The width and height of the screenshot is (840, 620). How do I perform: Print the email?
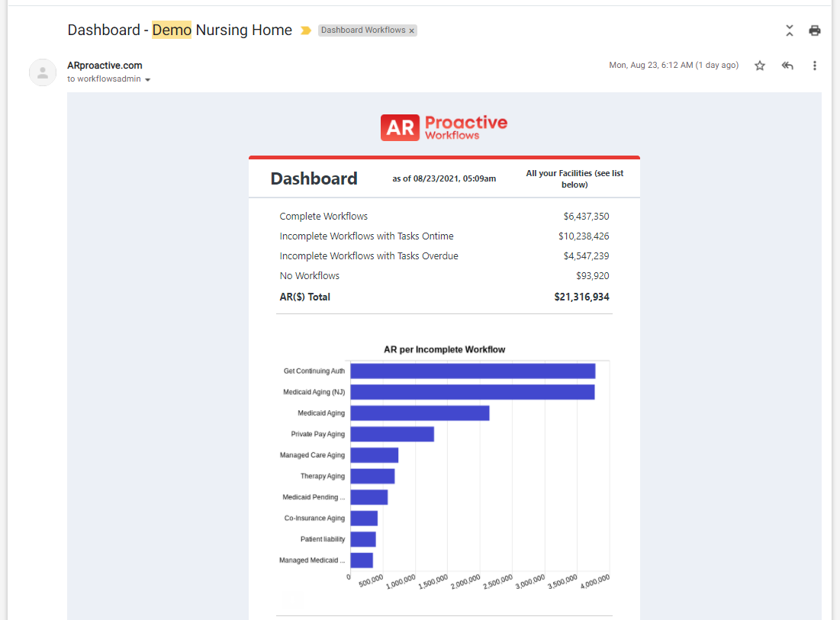814,30
